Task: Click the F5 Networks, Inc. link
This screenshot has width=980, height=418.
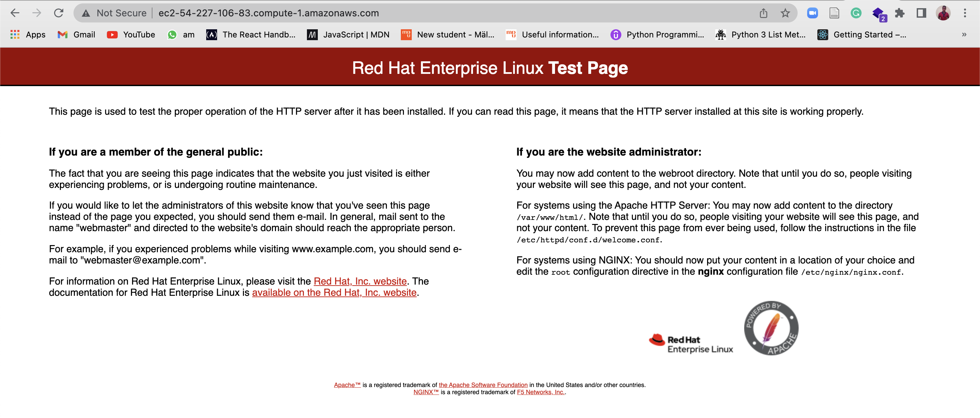Action: 540,392
